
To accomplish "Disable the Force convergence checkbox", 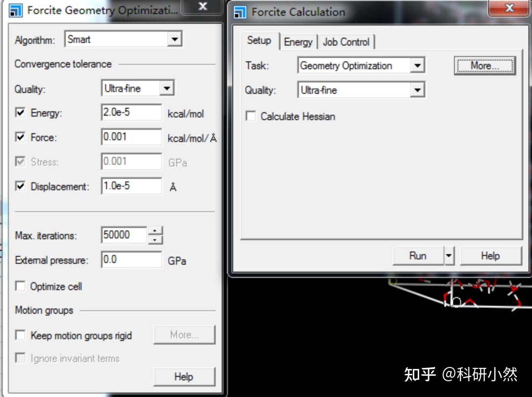I will click(x=20, y=137).
